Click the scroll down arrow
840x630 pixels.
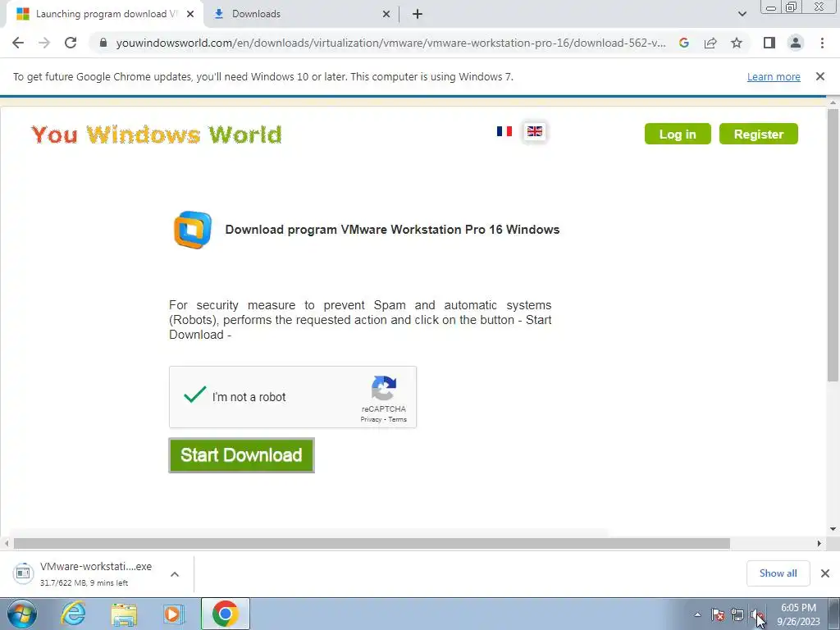point(833,529)
